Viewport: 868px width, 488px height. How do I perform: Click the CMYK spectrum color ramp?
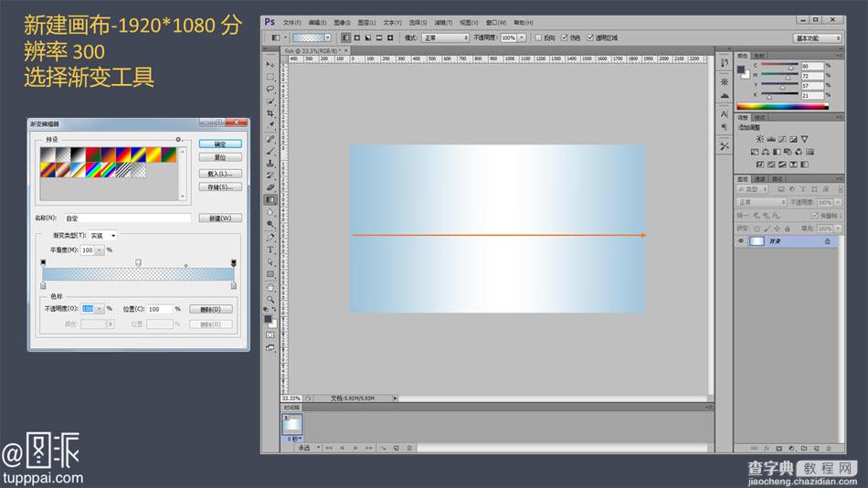click(782, 106)
